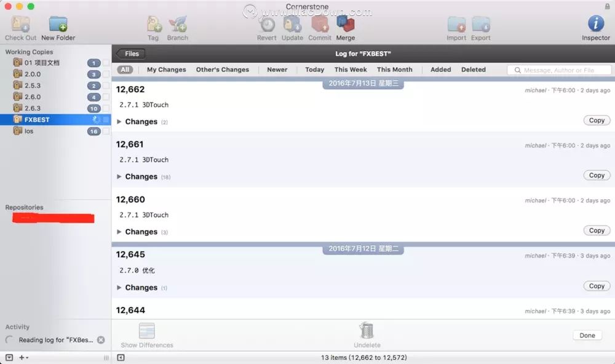Image resolution: width=615 pixels, height=364 pixels.
Task: Click the Check Out toolbar icon
Action: [x=20, y=25]
